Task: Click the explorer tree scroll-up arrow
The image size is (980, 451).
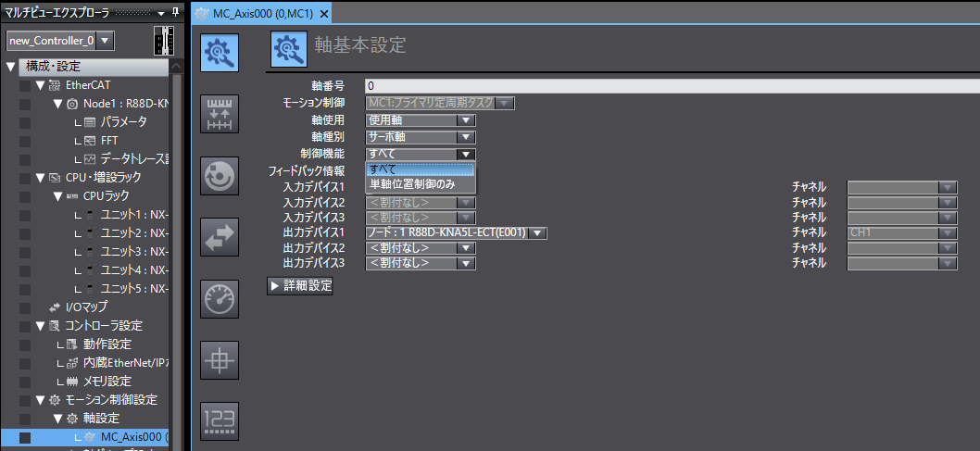Action: click(176, 66)
